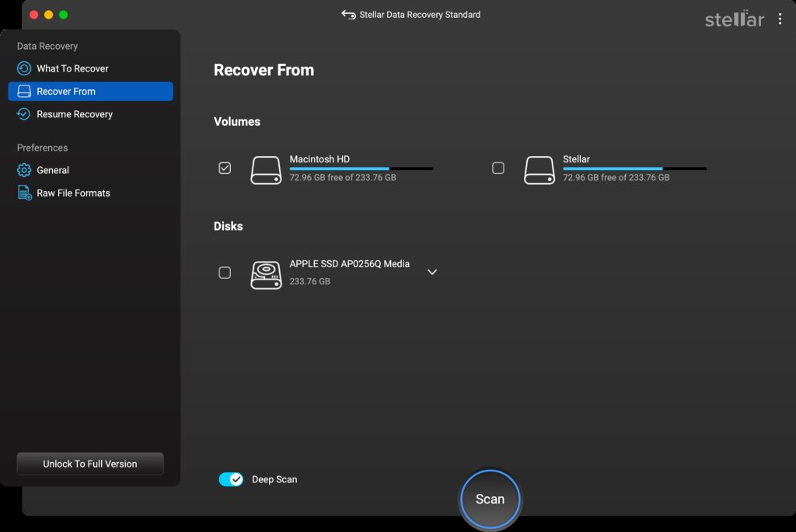Disable the Deep Scan toggle

pyautogui.click(x=231, y=479)
